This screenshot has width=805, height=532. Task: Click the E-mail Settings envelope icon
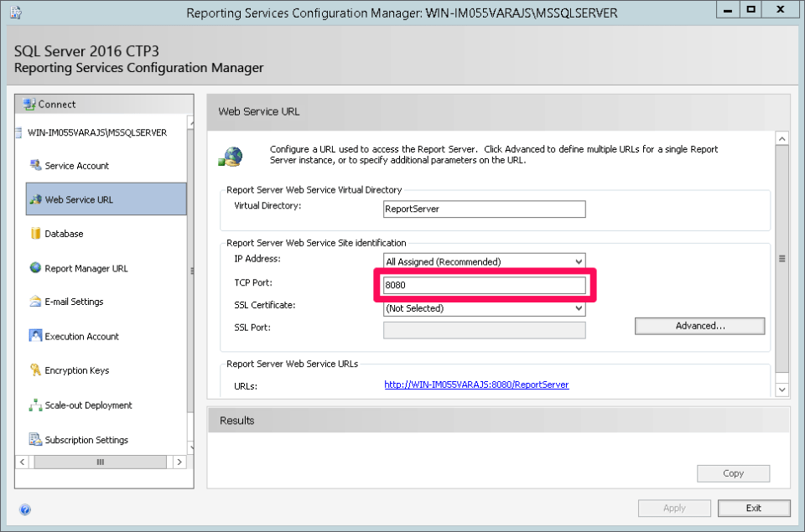[35, 301]
